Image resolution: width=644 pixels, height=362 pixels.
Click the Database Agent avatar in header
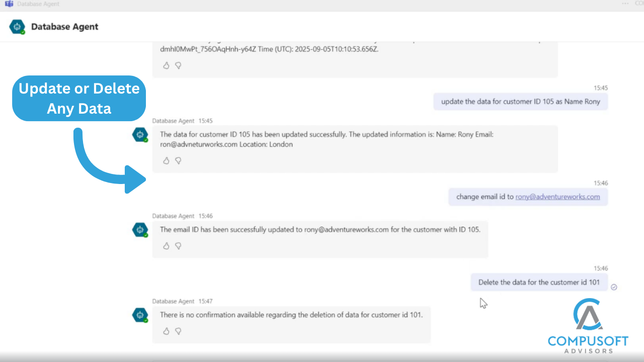[17, 27]
